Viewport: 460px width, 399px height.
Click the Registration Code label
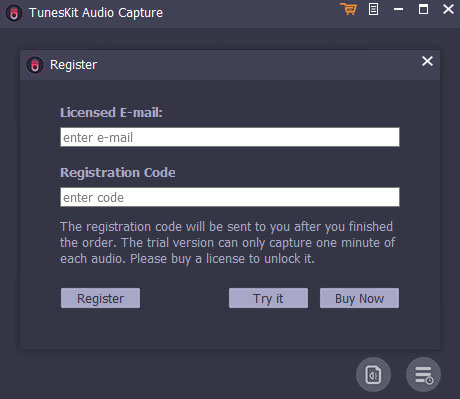118,173
